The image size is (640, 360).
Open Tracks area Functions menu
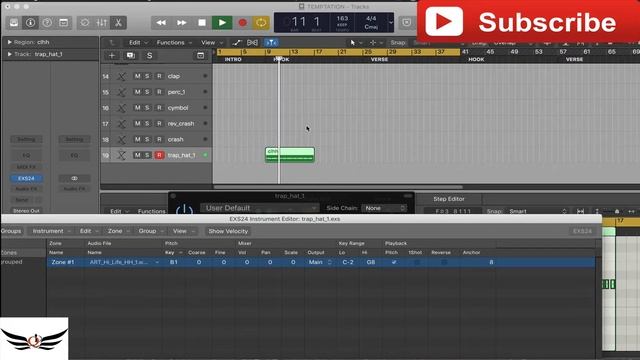pyautogui.click(x=174, y=42)
